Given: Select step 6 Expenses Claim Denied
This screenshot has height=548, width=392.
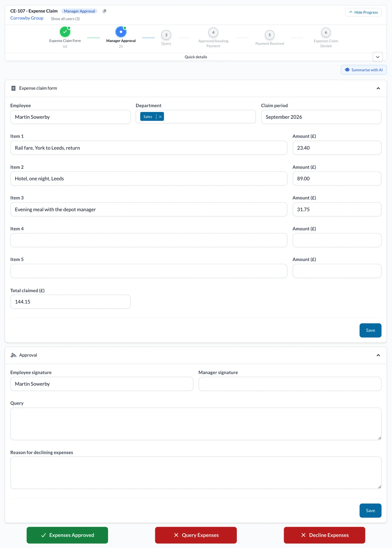Looking at the screenshot, I should pos(326,32).
